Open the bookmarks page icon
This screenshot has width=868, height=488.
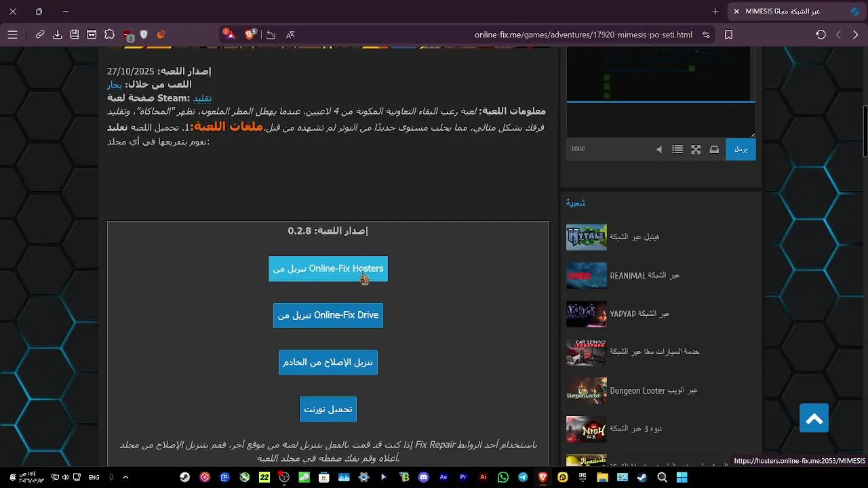[75, 35]
